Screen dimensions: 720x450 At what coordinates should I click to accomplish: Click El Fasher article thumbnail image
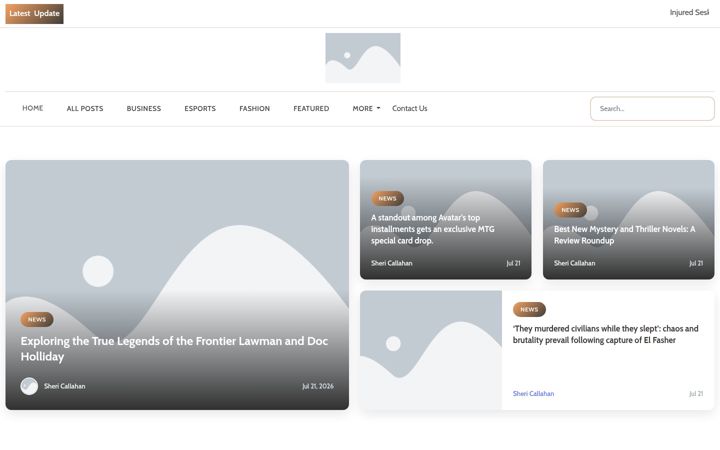point(431,350)
